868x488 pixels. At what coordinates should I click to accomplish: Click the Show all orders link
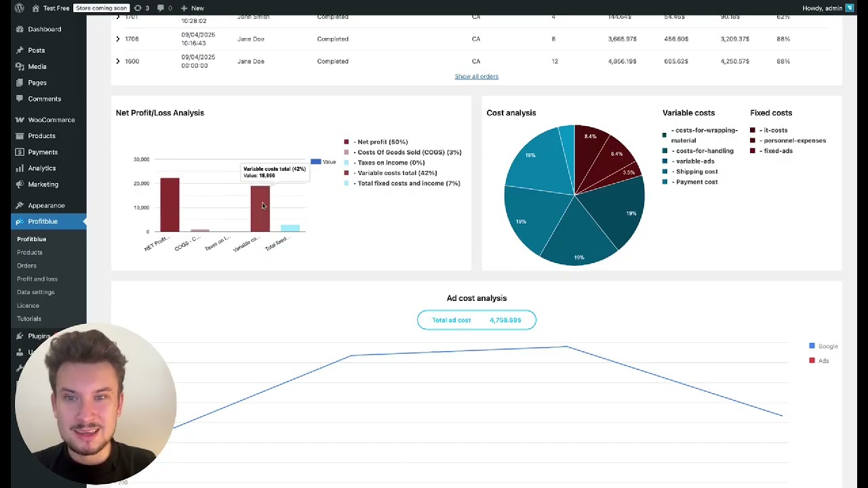(x=476, y=76)
